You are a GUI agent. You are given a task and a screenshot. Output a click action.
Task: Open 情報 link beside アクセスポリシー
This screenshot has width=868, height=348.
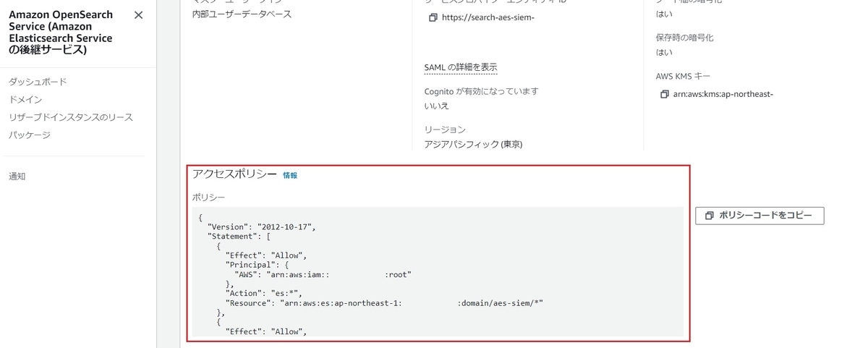click(x=290, y=175)
